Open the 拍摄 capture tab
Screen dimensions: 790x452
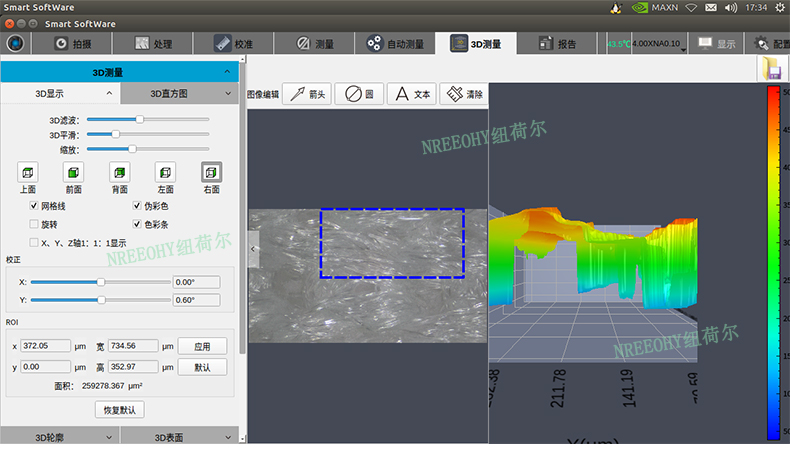(72, 44)
